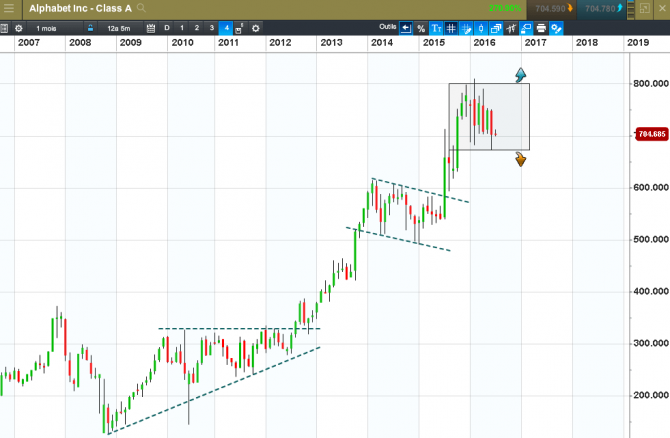The width and height of the screenshot is (670, 438).
Task: Click the 2013 year label
Action: pyautogui.click(x=331, y=43)
